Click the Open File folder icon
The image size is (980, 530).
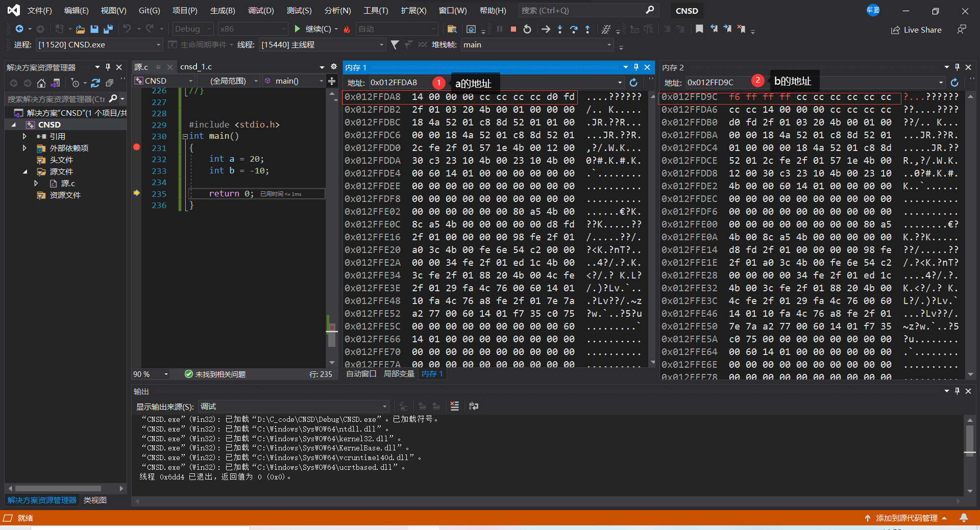(x=80, y=29)
